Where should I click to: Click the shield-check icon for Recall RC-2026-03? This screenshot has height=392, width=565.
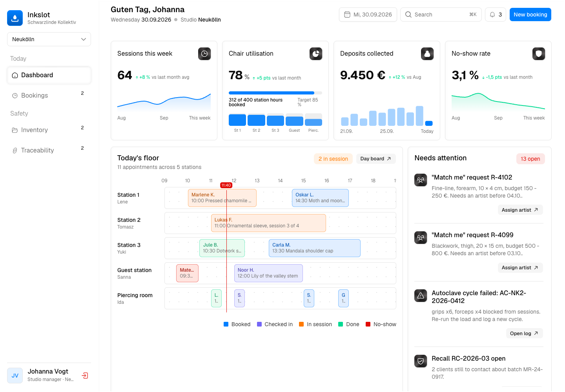click(x=421, y=361)
